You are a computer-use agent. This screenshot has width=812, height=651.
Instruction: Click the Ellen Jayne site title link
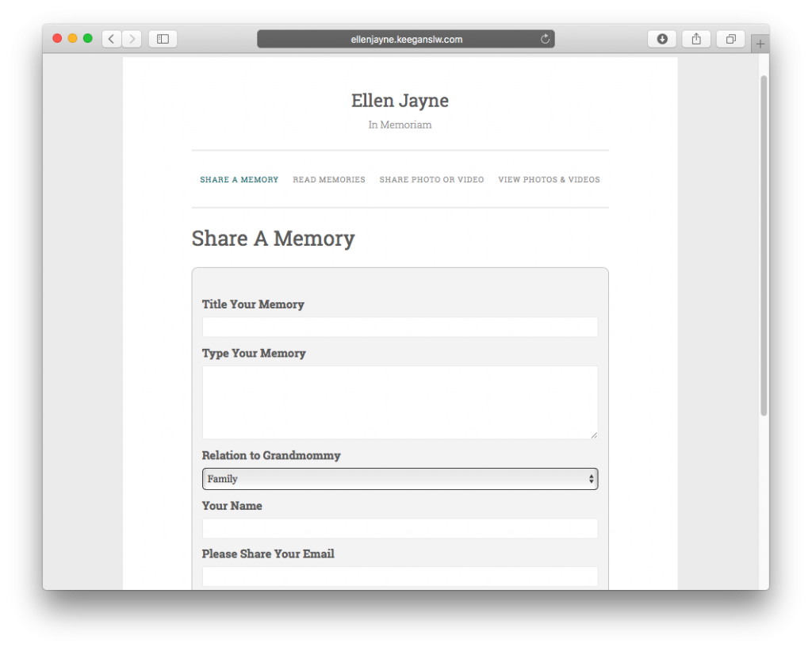click(x=400, y=101)
